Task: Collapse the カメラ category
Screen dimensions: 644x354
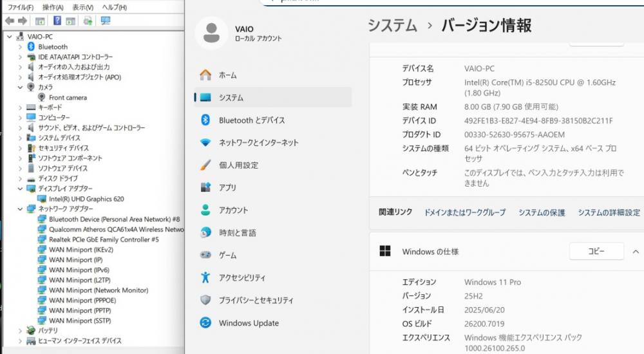Action: point(20,87)
